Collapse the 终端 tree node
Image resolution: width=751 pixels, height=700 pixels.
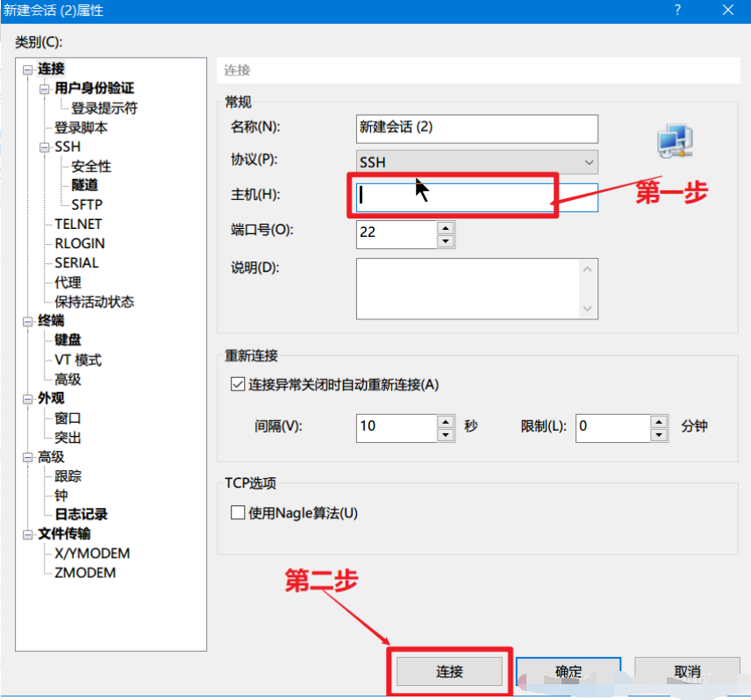point(28,321)
